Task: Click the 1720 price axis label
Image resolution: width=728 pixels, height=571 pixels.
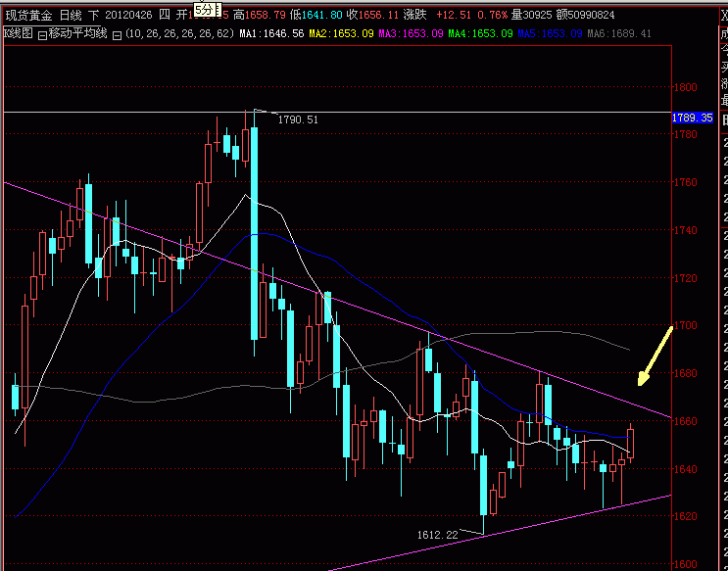Action: pyautogui.click(x=685, y=278)
